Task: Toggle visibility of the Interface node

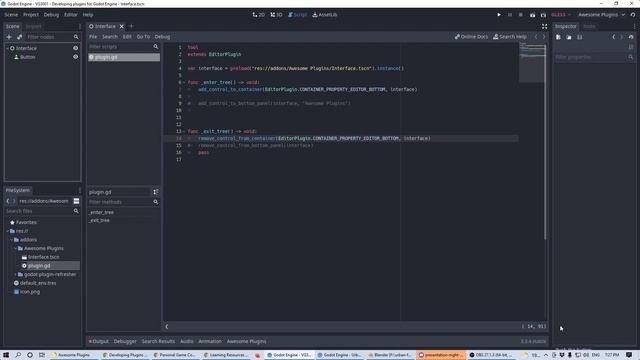Action: (x=76, y=48)
